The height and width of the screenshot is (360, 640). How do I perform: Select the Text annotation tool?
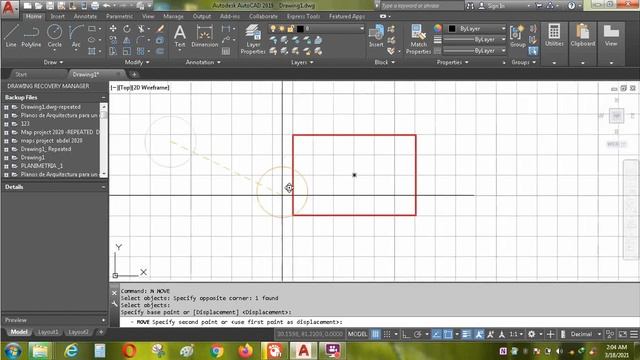[x=180, y=36]
